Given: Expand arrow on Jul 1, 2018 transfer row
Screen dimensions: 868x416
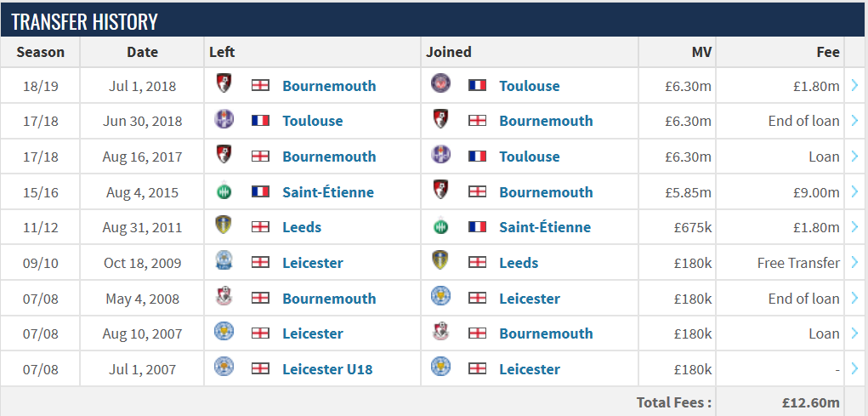Looking at the screenshot, I should pyautogui.click(x=854, y=85).
